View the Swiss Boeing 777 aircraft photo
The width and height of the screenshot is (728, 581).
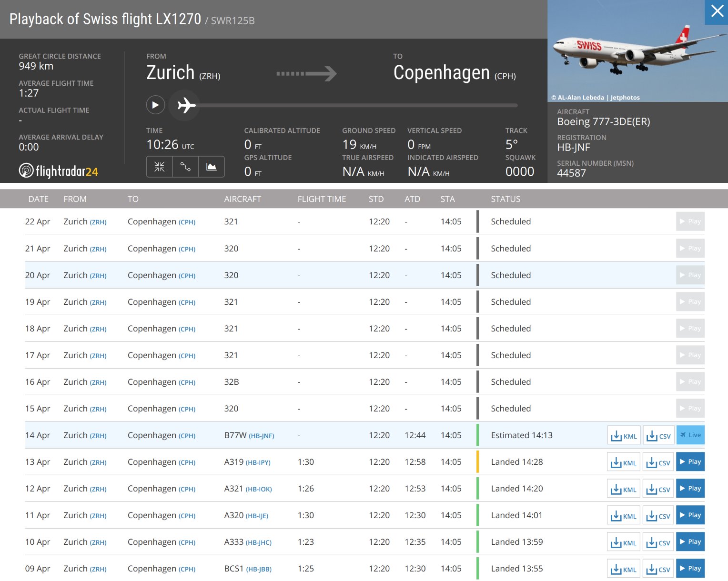637,51
